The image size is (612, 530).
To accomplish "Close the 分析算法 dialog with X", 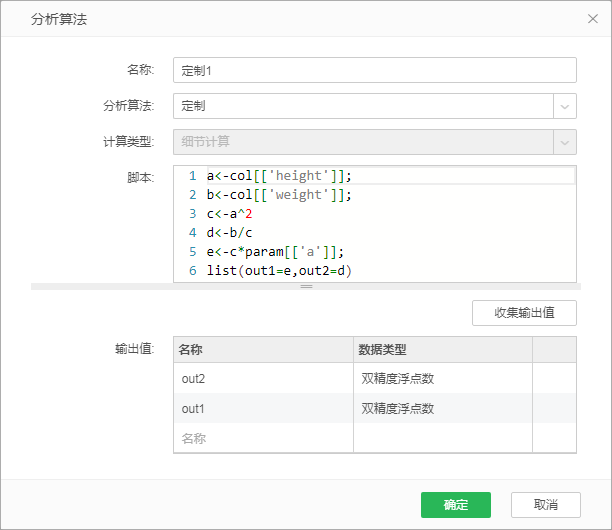I will pos(592,19).
